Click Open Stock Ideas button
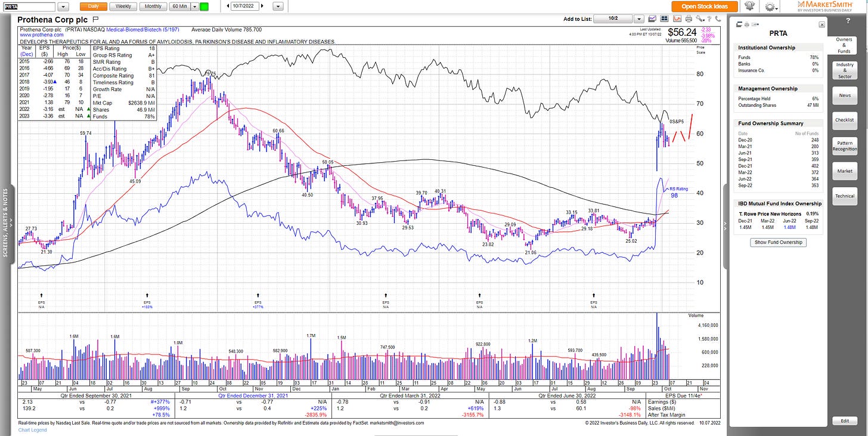868x436 pixels. [x=705, y=7]
